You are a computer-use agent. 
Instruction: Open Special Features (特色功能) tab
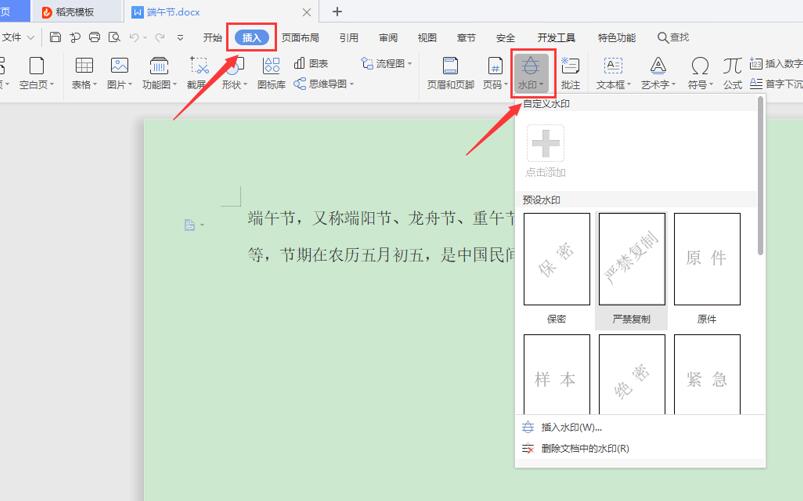pos(617,37)
